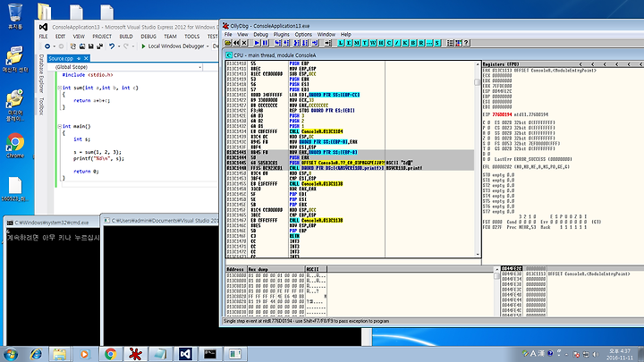The width and height of the screenshot is (644, 362).
Task: Open Internet Explorer from the taskbar
Action: click(x=36, y=354)
